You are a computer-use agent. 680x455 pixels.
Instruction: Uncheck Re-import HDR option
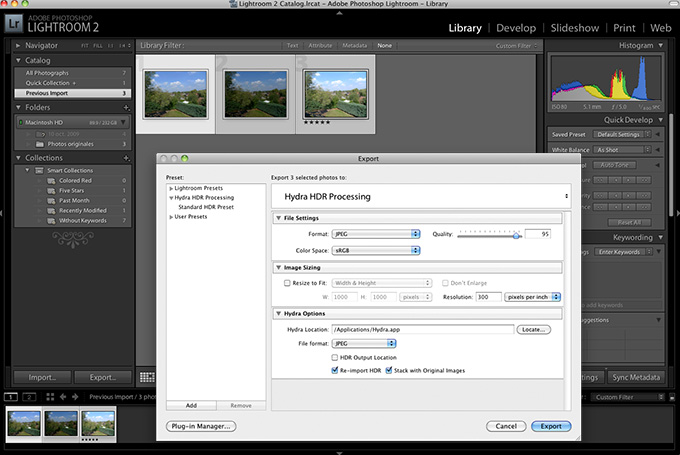tap(335, 370)
